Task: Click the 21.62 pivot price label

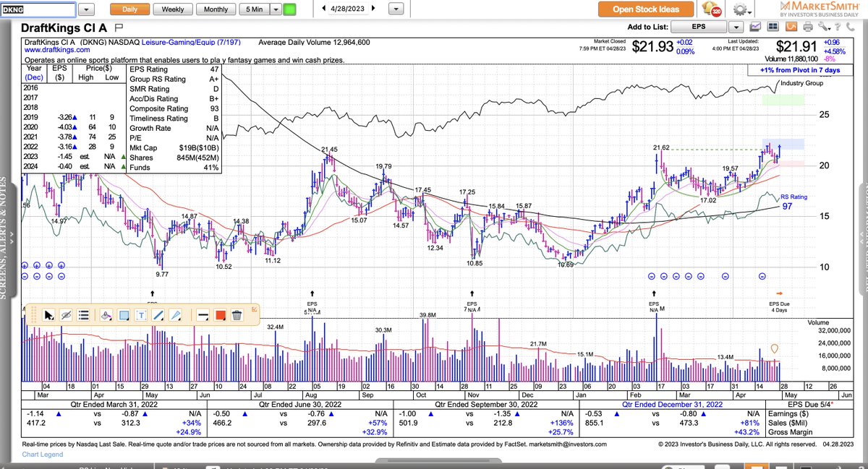Action: tap(661, 147)
